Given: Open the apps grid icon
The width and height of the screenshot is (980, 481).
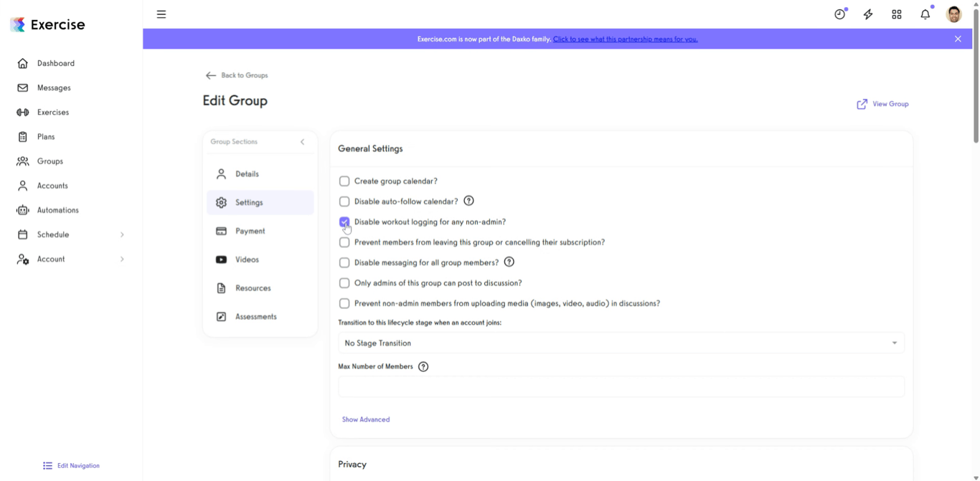Looking at the screenshot, I should tap(897, 14).
